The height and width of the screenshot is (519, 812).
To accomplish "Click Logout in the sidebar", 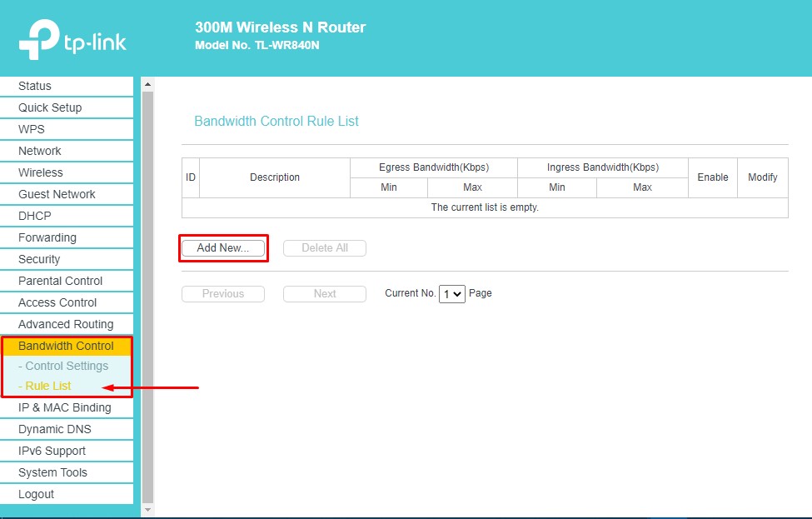I will [36, 494].
